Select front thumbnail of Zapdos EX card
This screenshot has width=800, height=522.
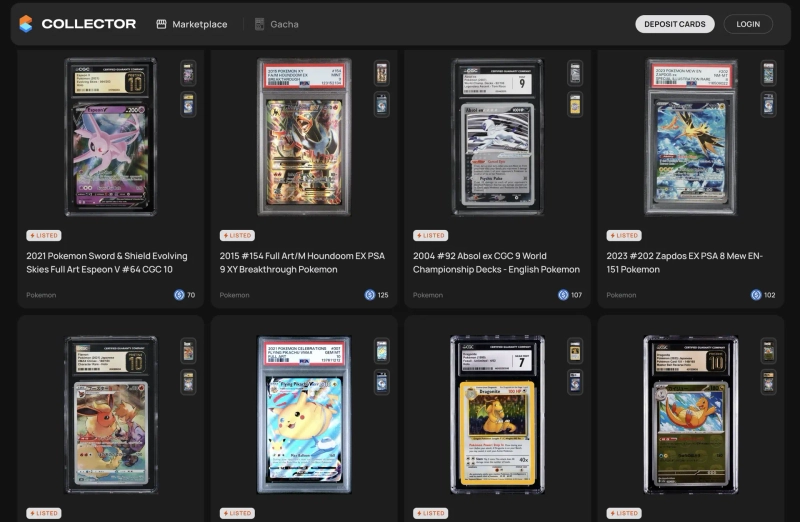tap(768, 73)
